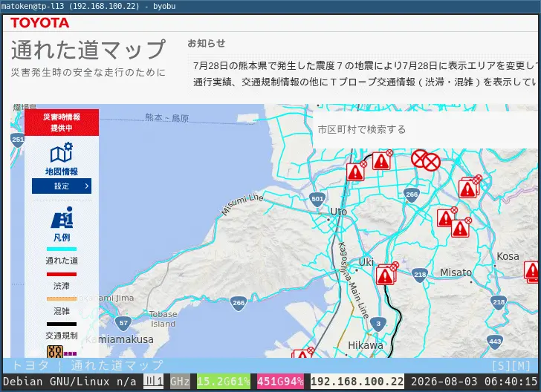
Task: Click the right road-closure circle marker
Action: [432, 162]
